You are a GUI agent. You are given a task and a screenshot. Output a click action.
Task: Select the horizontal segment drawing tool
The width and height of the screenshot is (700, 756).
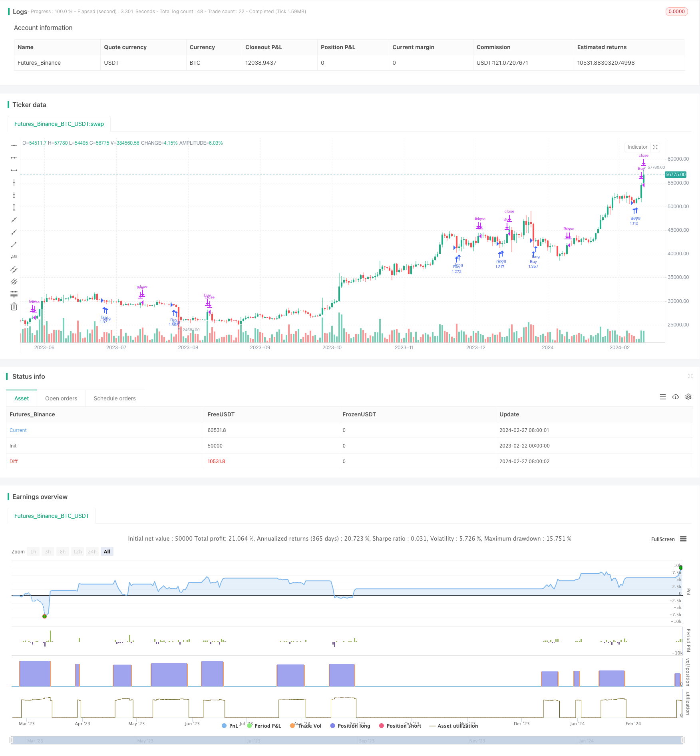coord(14,170)
